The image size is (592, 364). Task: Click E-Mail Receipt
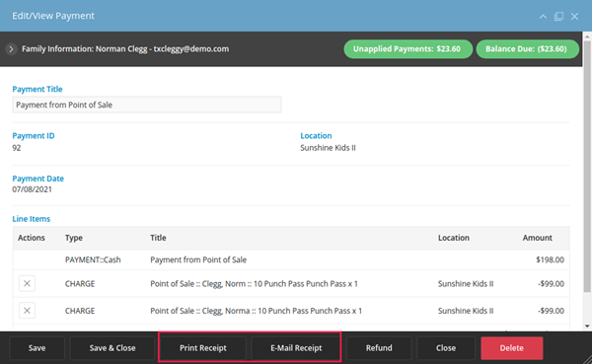296,348
